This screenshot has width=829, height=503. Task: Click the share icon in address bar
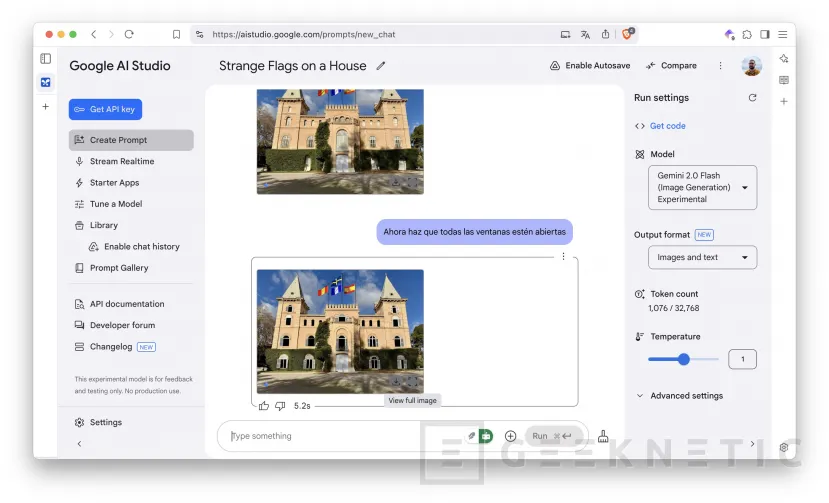click(605, 34)
